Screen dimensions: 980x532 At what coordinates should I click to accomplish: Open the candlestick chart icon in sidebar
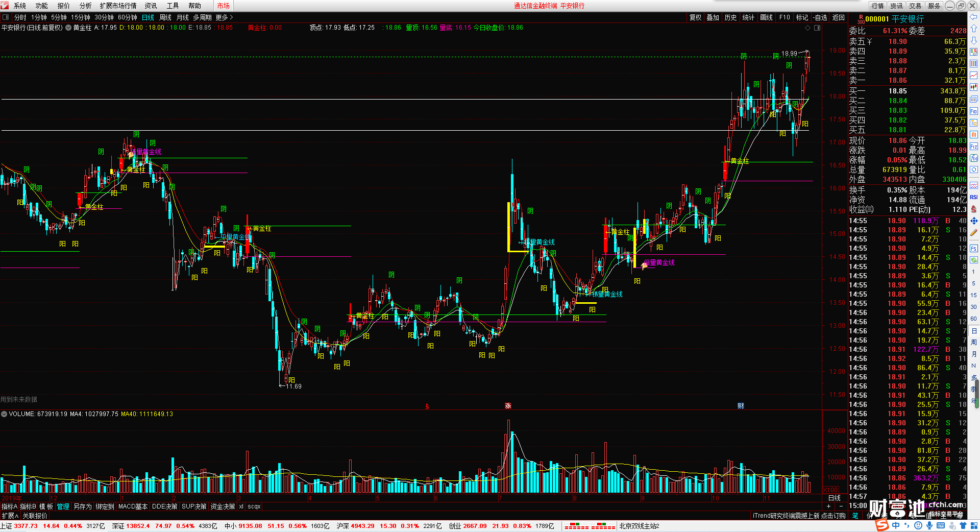click(x=973, y=87)
